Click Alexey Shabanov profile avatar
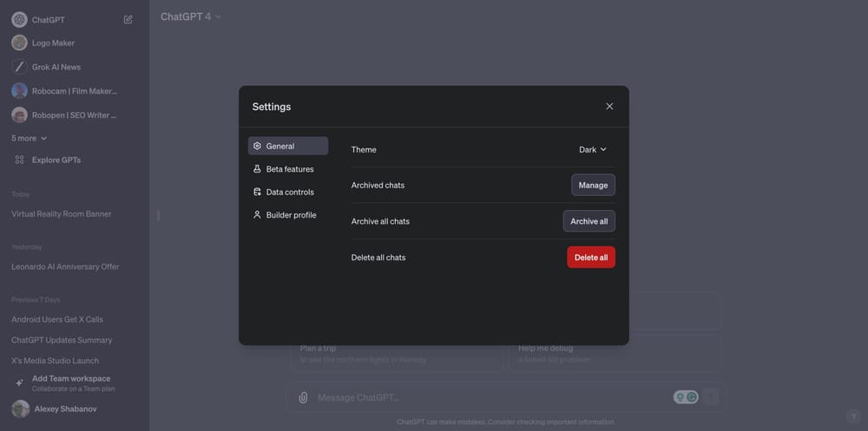The height and width of the screenshot is (431, 868). point(20,409)
